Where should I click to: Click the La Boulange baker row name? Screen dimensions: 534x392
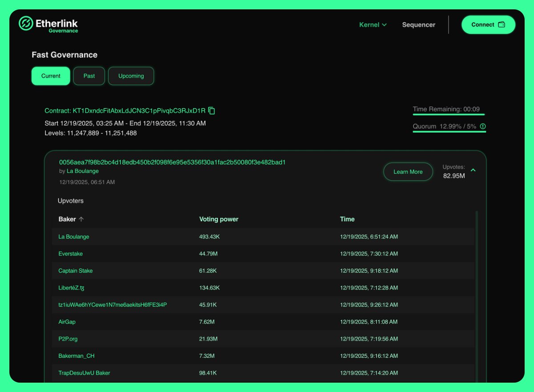(x=74, y=237)
